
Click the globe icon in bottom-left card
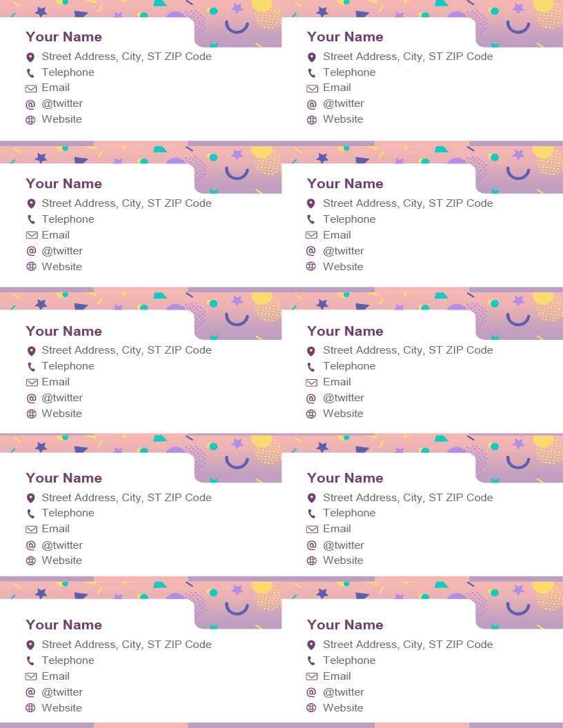pos(30,707)
